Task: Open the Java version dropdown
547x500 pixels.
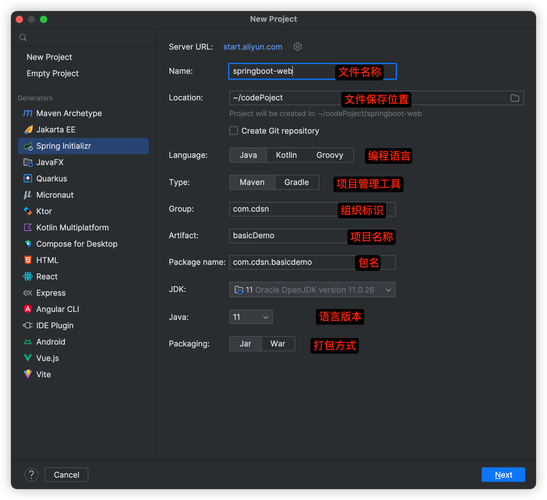Action: (x=251, y=317)
